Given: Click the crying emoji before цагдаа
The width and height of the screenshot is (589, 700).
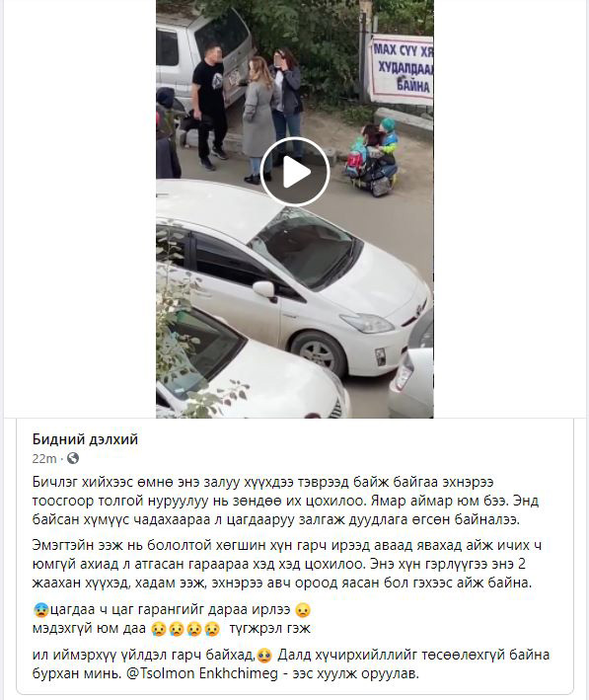Looking at the screenshot, I should point(40,610).
